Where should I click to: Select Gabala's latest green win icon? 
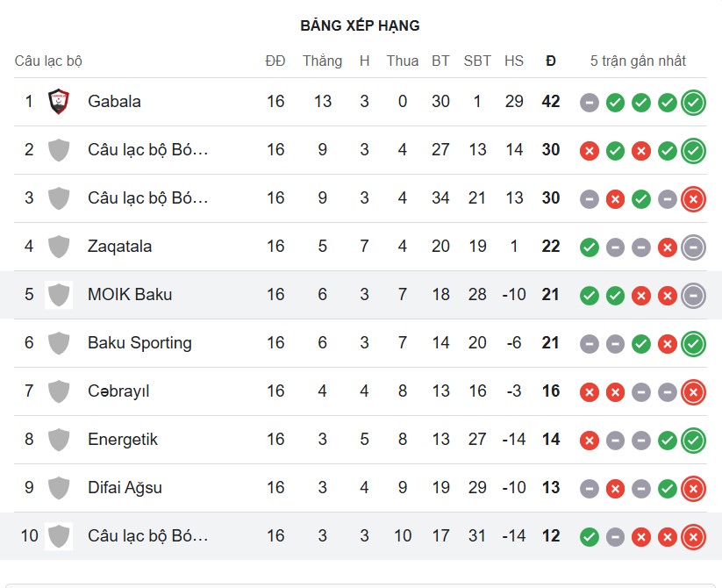click(692, 102)
